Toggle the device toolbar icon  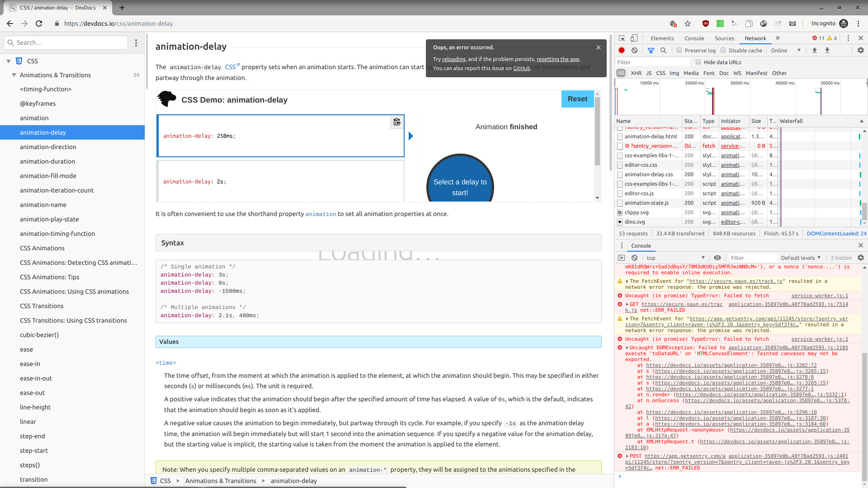(634, 38)
